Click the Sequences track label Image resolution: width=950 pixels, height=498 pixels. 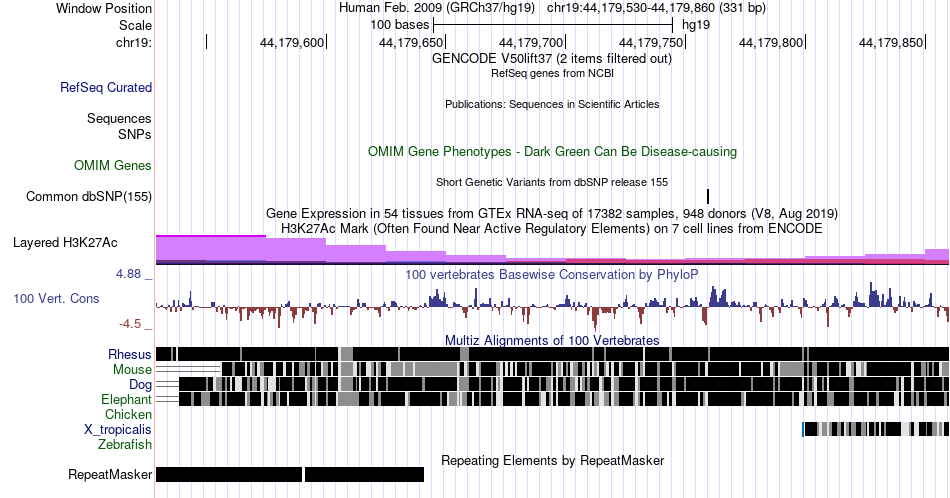click(x=119, y=118)
